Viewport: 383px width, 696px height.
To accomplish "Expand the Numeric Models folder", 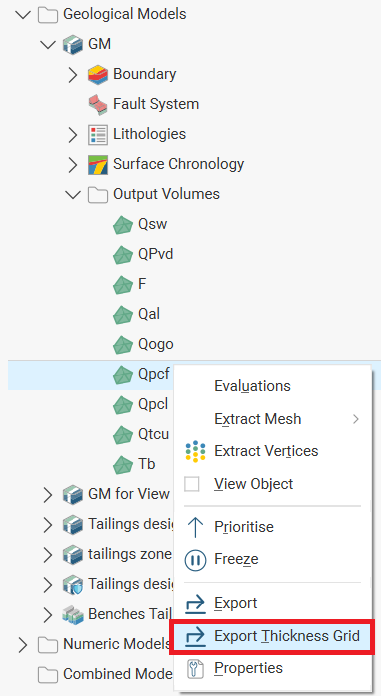I will [x=23, y=644].
